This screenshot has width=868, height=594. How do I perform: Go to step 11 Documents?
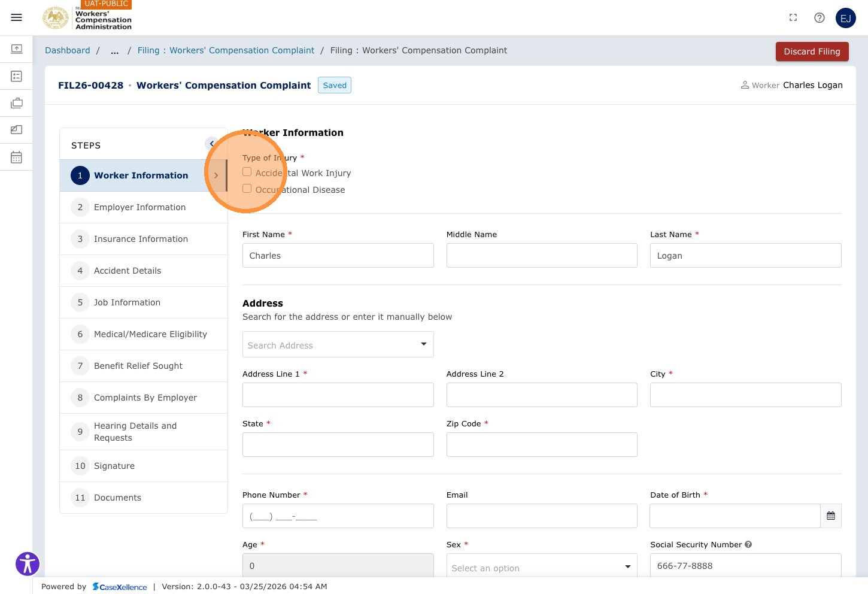(x=144, y=498)
